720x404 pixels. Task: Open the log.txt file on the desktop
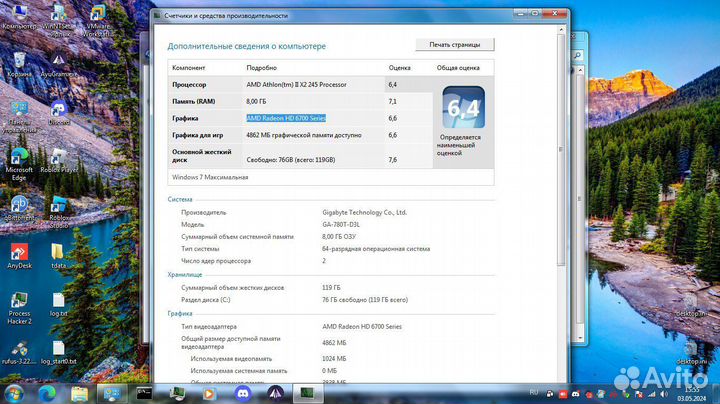tap(59, 303)
